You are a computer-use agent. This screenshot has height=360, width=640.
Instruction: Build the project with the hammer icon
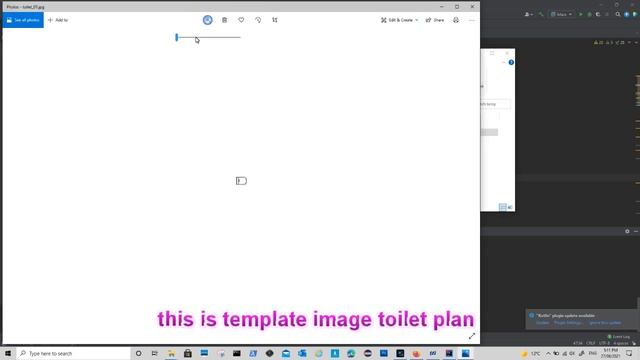click(541, 14)
